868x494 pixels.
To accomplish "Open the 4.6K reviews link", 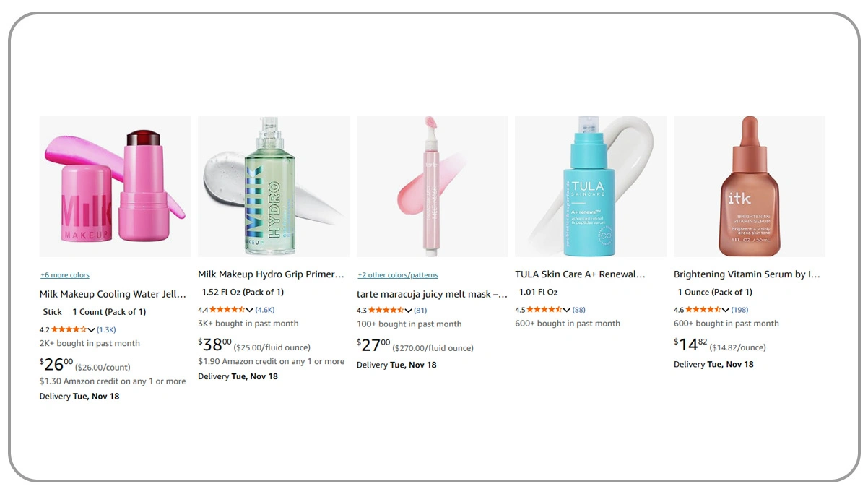I will (265, 310).
